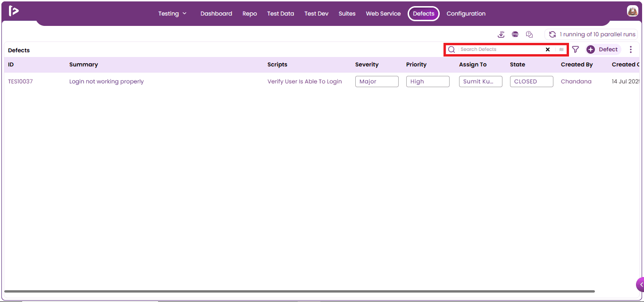
Task: Open the Configuration tab
Action: [466, 14]
